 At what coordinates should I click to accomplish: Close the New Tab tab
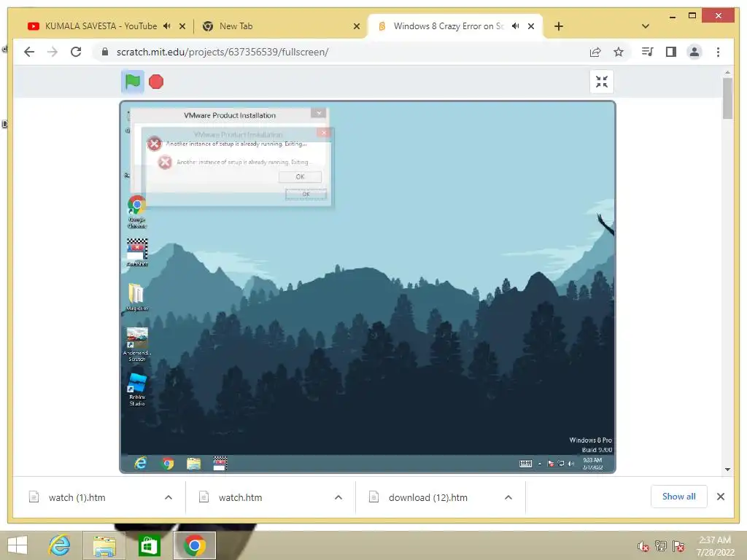tap(356, 27)
